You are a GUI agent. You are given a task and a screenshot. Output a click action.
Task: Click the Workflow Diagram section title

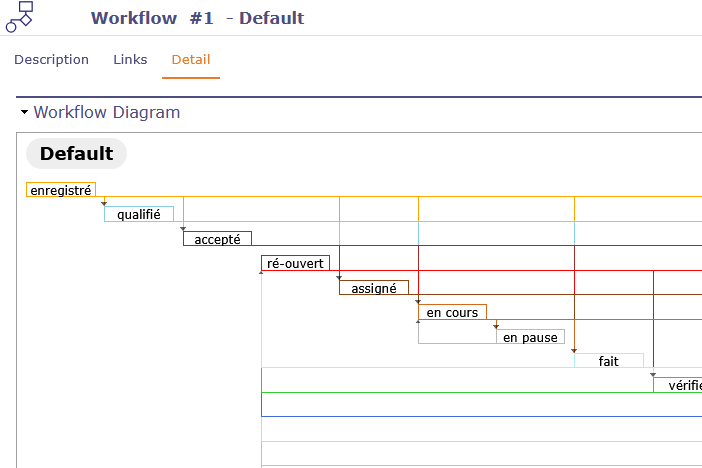point(107,112)
